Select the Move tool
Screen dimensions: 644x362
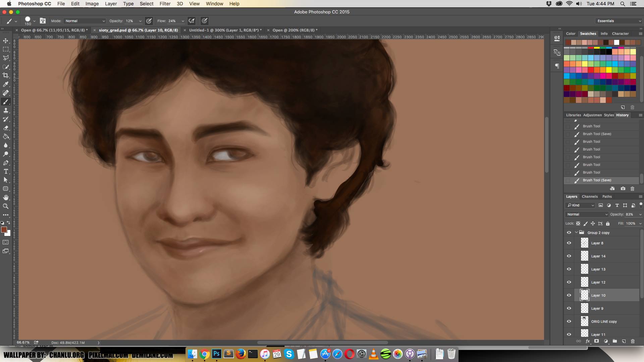click(6, 41)
